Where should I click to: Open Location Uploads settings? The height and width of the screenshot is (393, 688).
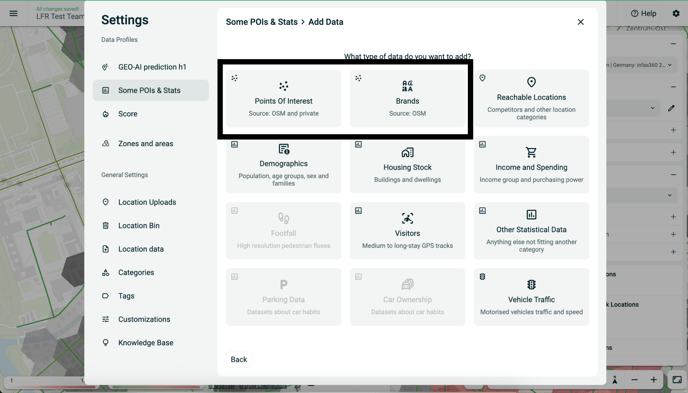(x=151, y=202)
